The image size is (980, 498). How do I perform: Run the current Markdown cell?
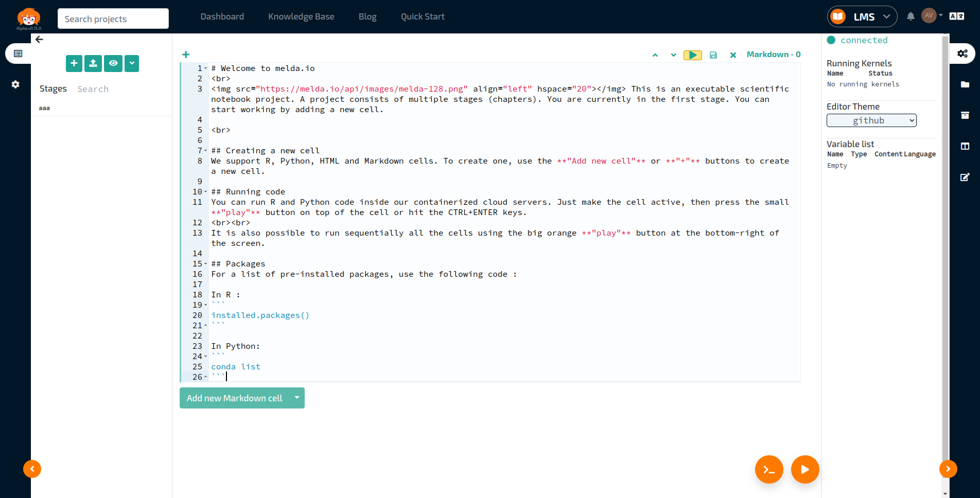pyautogui.click(x=692, y=55)
